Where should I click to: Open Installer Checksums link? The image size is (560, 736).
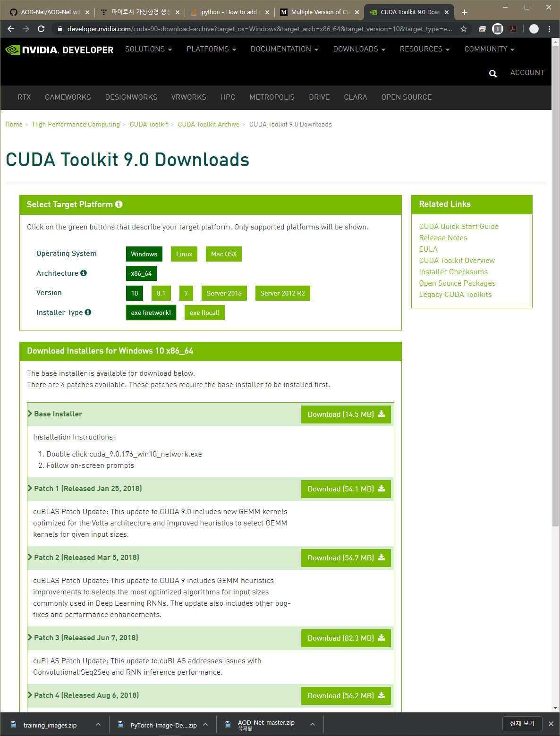pyautogui.click(x=453, y=272)
